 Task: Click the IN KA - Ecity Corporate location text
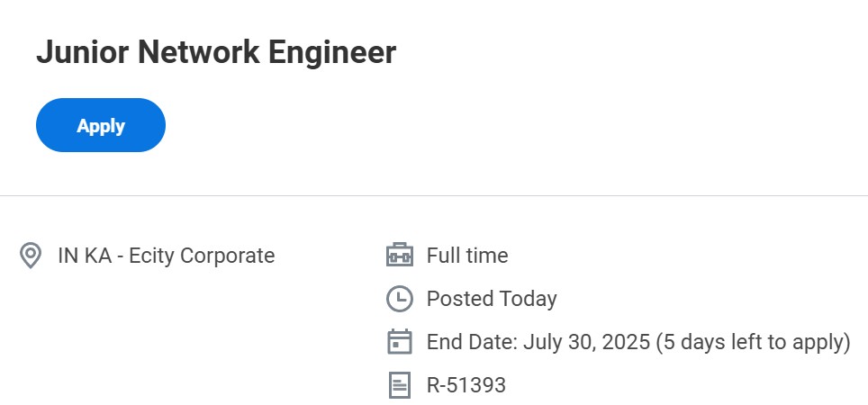tap(166, 256)
